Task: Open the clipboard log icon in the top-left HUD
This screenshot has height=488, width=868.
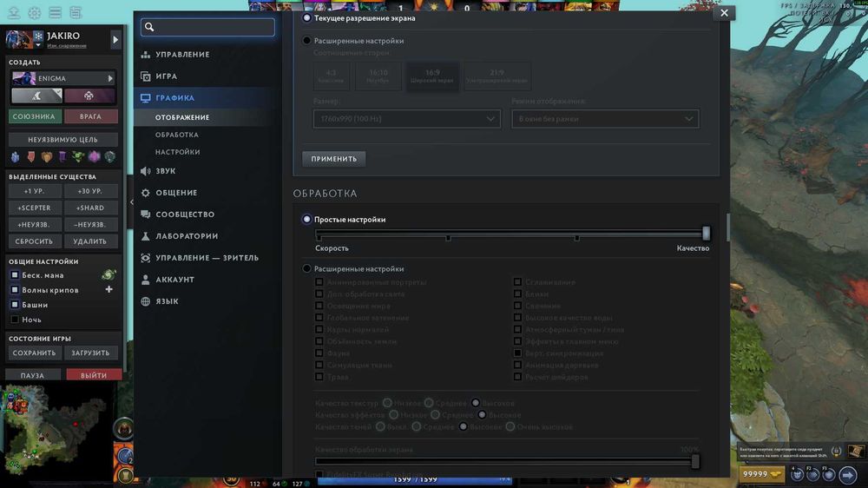Action: (x=76, y=12)
